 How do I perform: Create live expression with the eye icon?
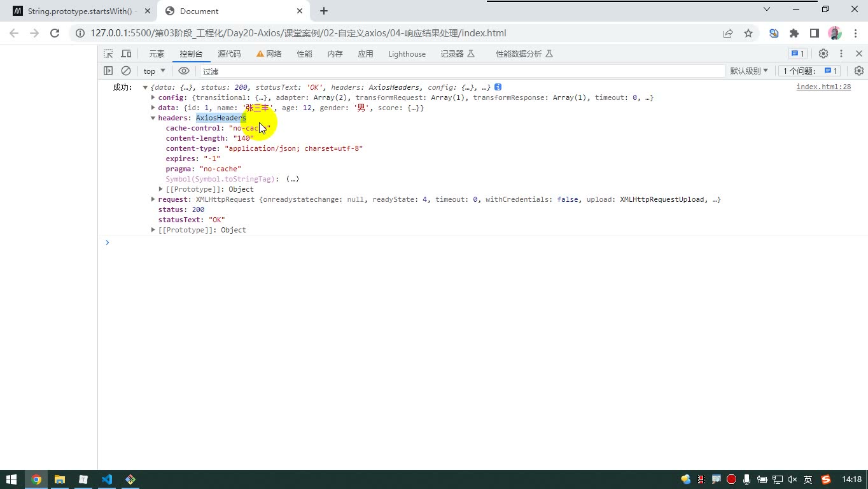point(184,71)
